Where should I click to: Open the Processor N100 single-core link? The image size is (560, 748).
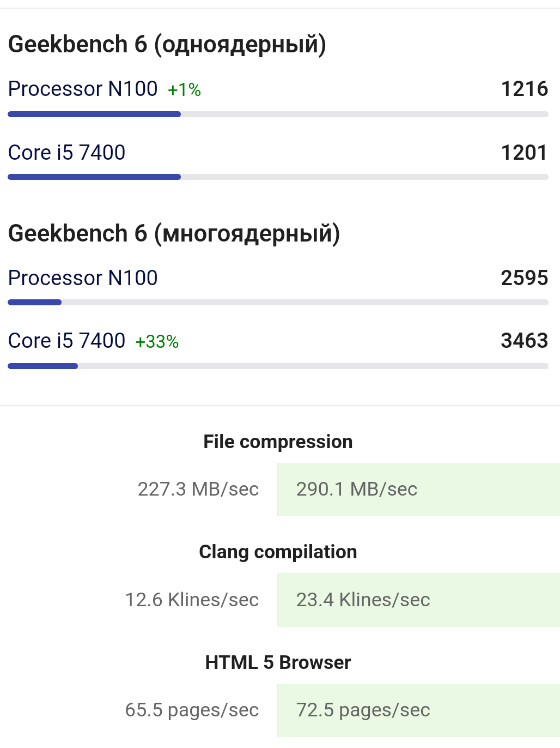coord(83,89)
